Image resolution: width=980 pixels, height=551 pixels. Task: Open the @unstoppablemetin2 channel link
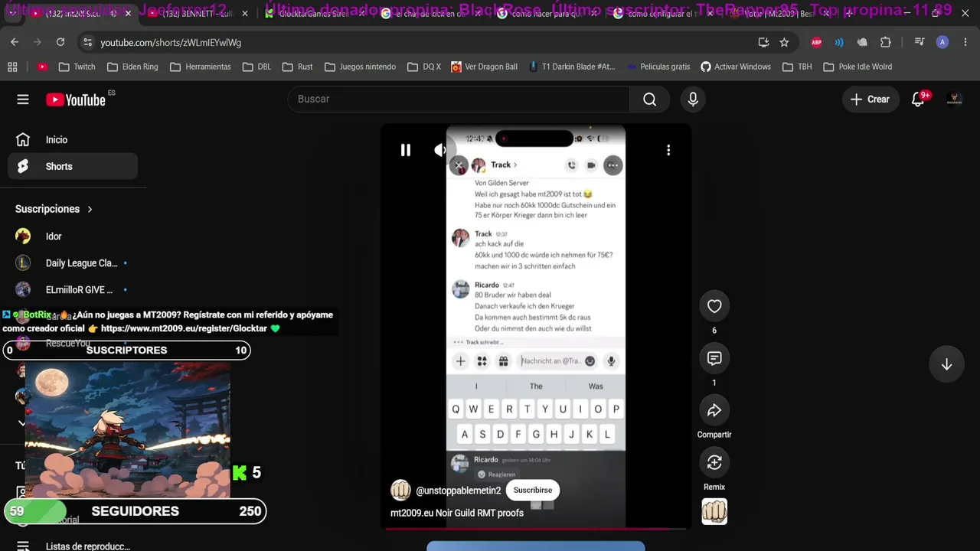458,491
